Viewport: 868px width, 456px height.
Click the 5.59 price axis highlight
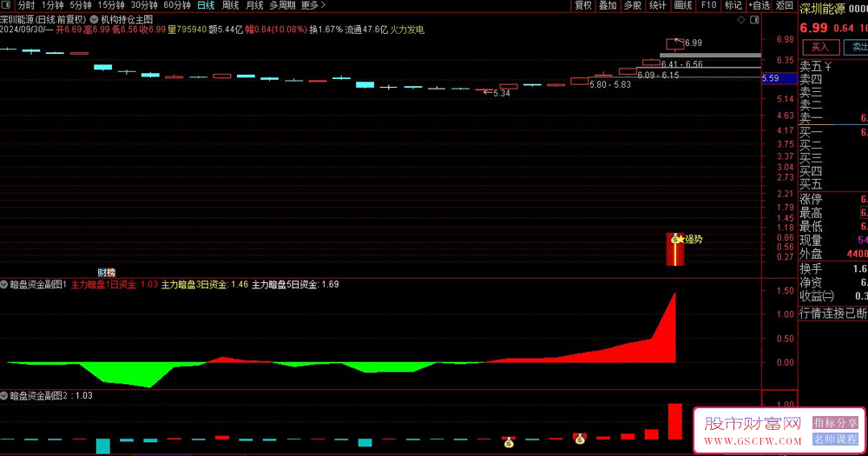(x=779, y=78)
